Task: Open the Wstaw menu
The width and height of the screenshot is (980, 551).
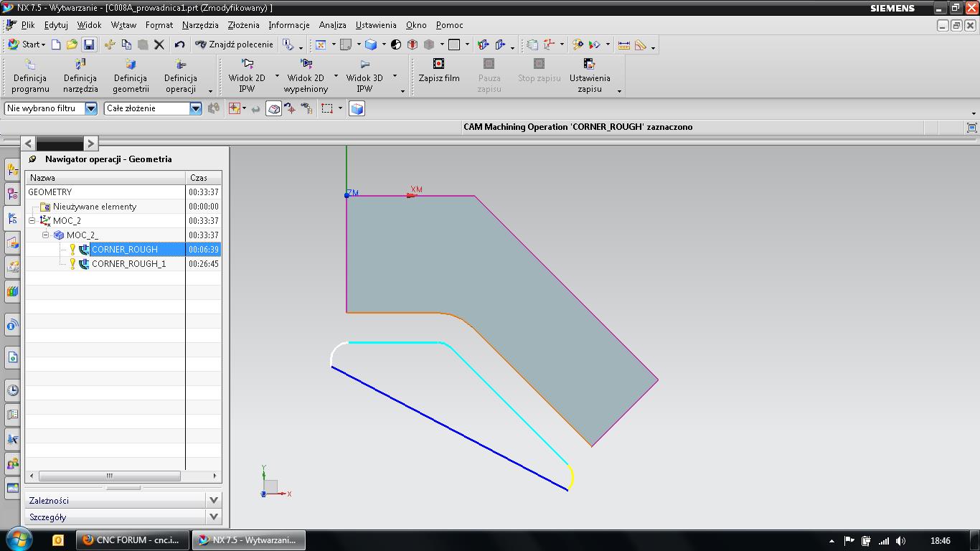Action: pyautogui.click(x=123, y=24)
